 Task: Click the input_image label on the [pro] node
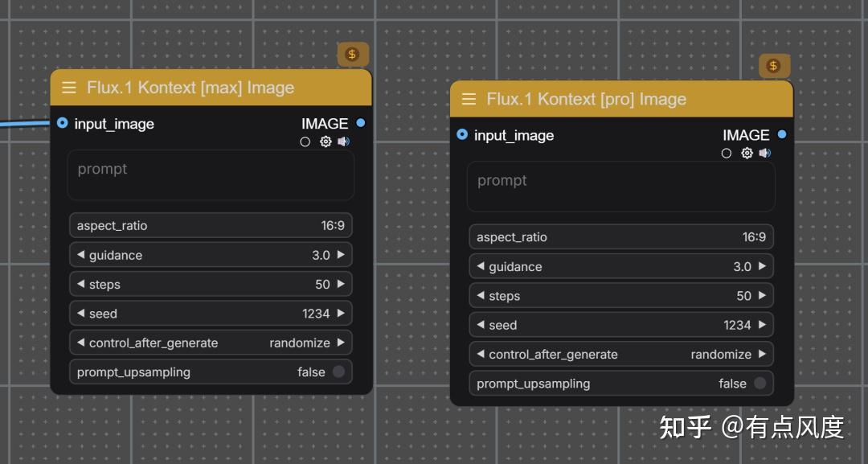tap(514, 136)
